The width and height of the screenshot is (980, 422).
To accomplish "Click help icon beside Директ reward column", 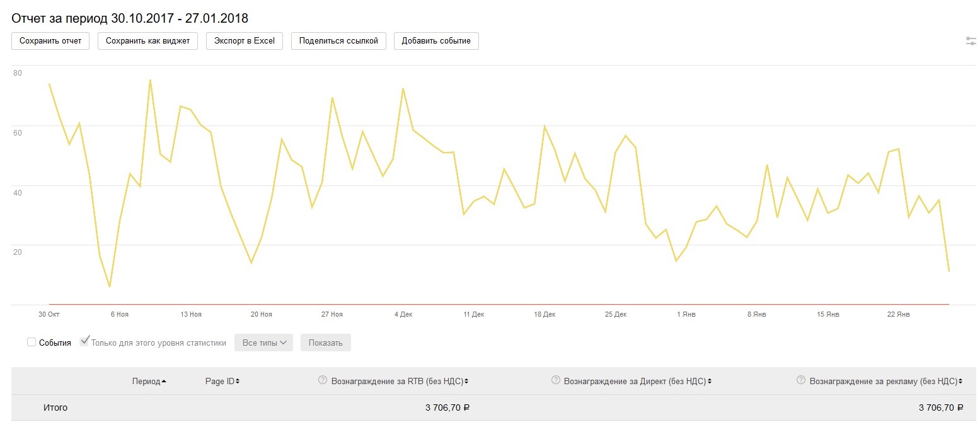I will coord(555,380).
